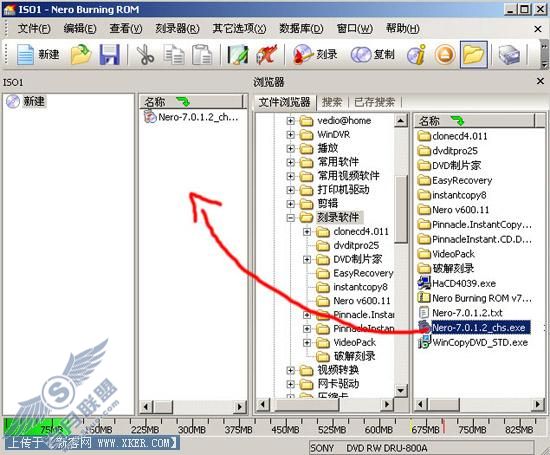Close the 浏览器 browser panel

click(540, 81)
